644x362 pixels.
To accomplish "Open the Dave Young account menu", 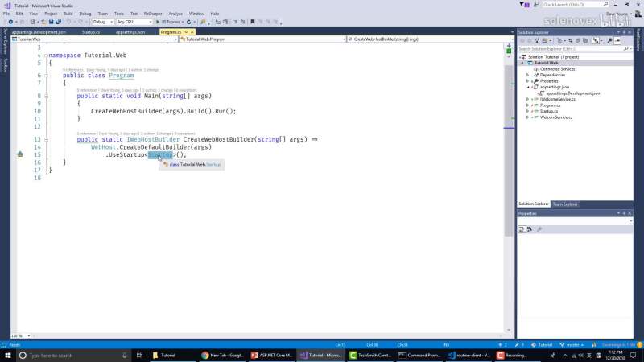I will 618,14.
